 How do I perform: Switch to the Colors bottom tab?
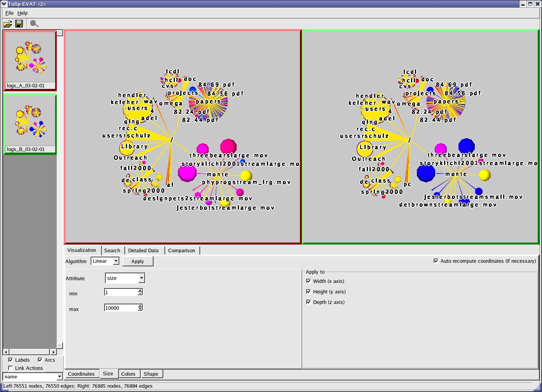pos(128,374)
